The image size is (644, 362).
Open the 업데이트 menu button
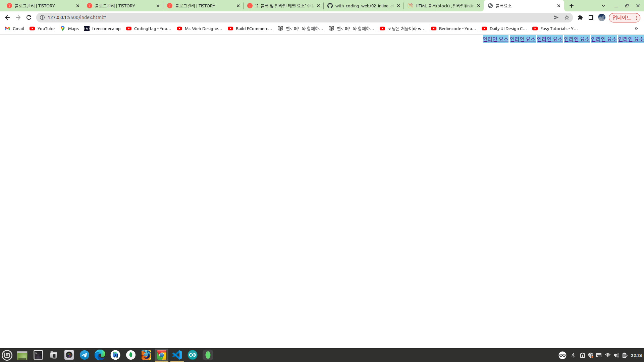pos(624,17)
